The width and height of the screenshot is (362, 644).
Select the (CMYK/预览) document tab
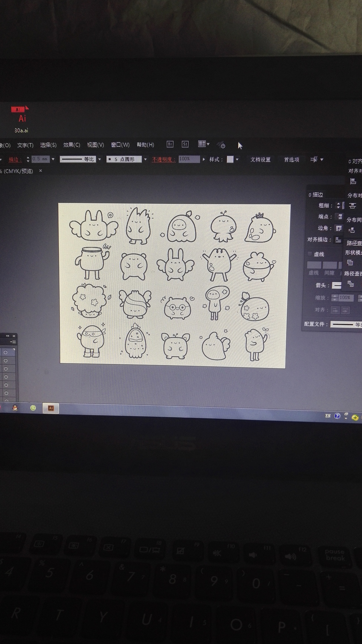click(x=17, y=171)
